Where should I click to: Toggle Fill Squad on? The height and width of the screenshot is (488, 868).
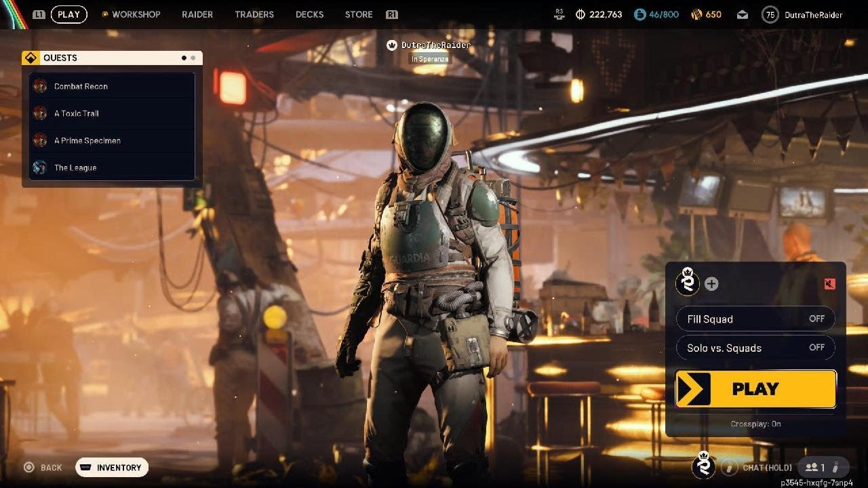pyautogui.click(x=755, y=319)
